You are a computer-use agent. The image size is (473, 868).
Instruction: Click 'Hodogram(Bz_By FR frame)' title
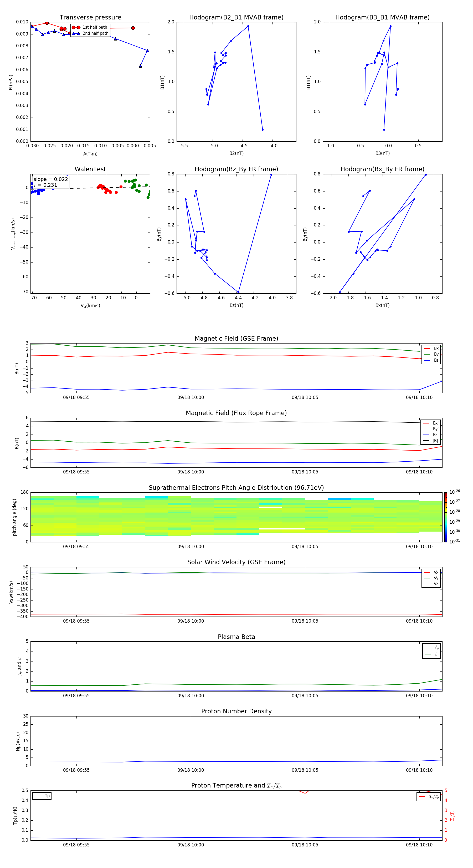click(x=236, y=169)
